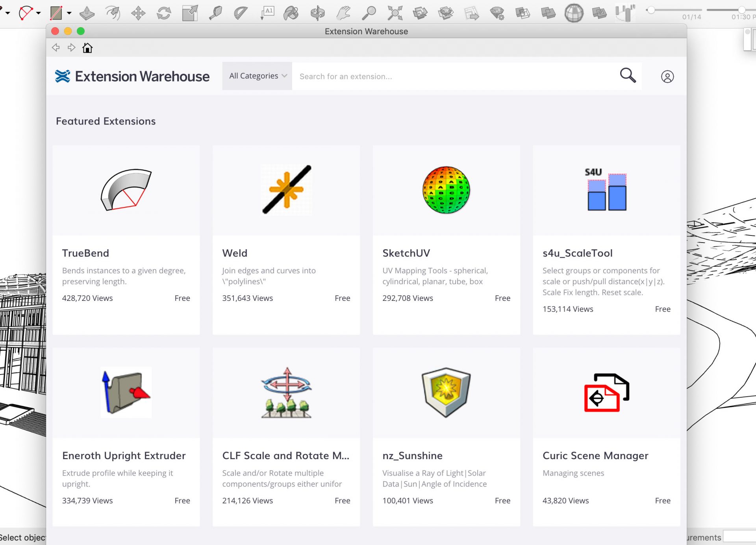Click the CLF Scale and Rotate icon
The height and width of the screenshot is (545, 756).
(x=286, y=393)
